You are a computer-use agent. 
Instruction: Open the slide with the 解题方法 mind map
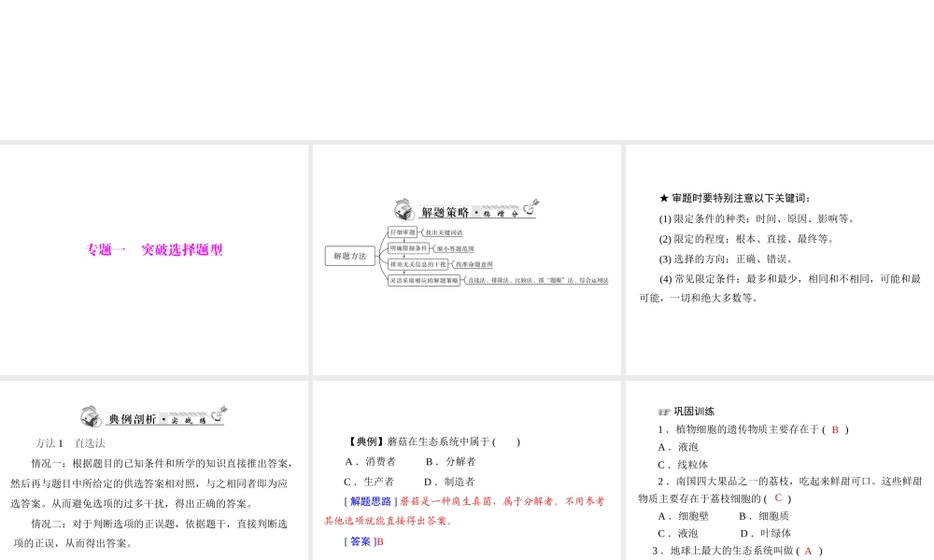pos(466,259)
